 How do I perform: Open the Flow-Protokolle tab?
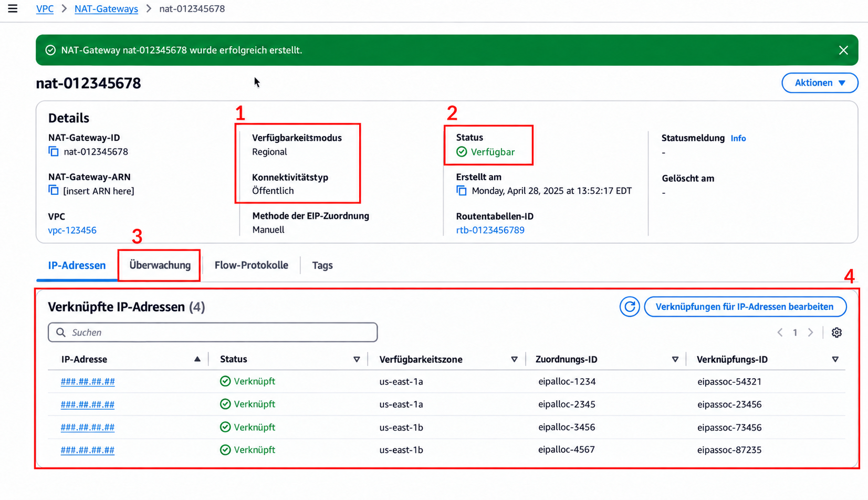coord(251,265)
